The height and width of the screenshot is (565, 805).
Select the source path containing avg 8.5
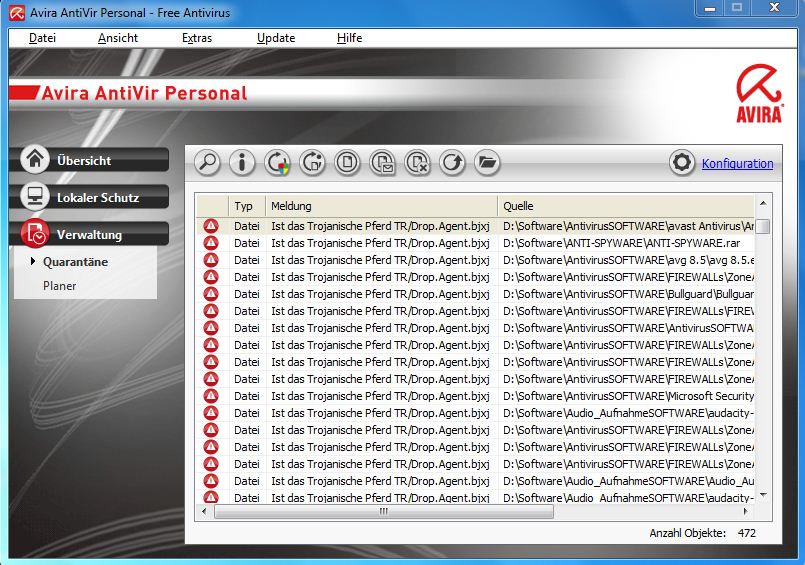[628, 260]
